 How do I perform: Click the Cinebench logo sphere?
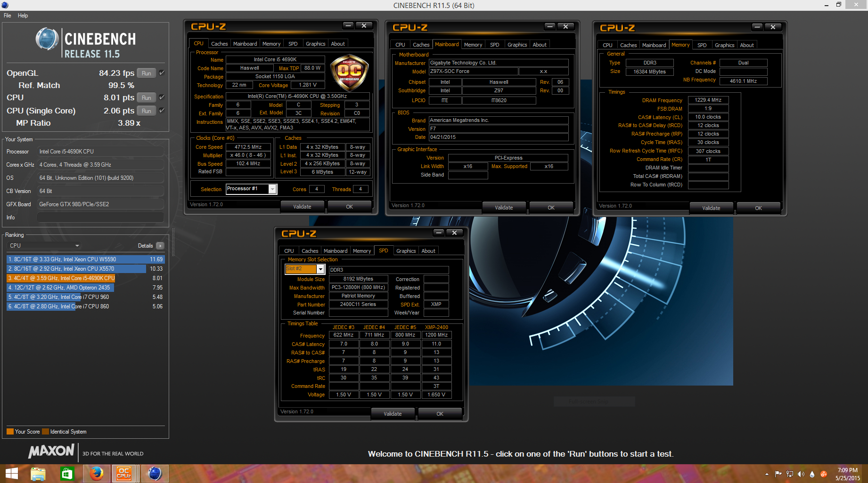(47, 39)
